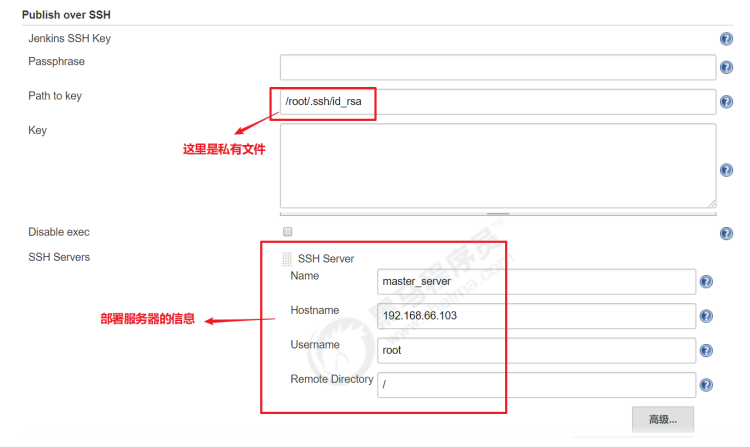Click the Passphrase label

[x=56, y=62]
